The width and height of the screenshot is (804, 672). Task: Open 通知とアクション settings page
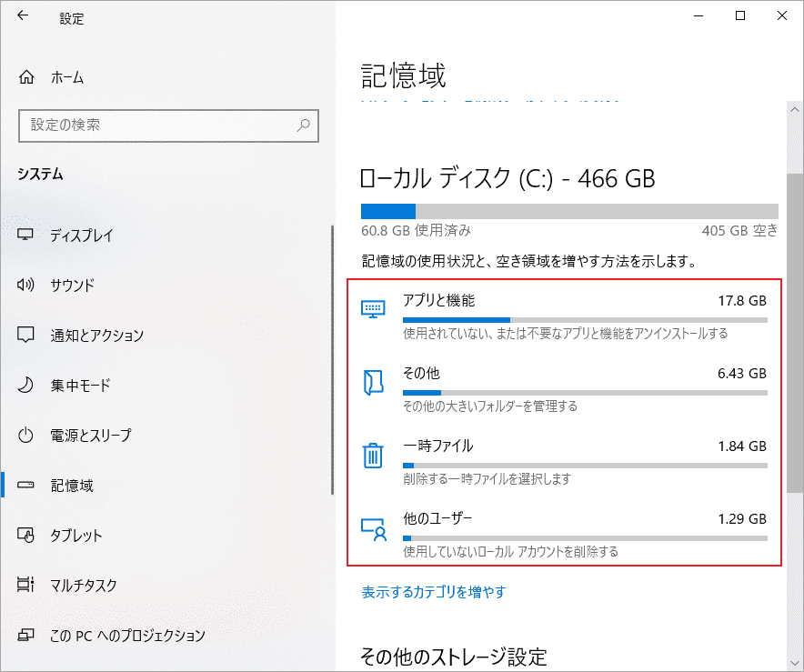(96, 336)
